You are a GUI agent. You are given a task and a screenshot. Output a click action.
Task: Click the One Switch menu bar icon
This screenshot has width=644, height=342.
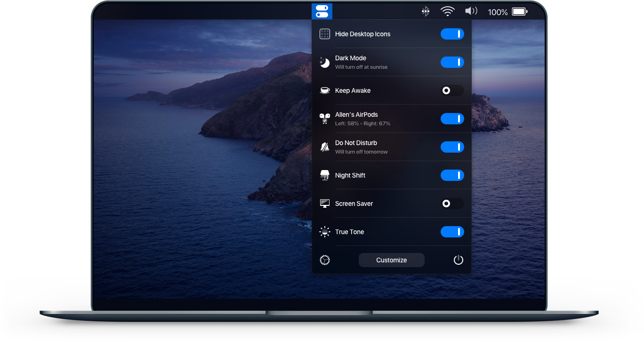click(x=322, y=11)
